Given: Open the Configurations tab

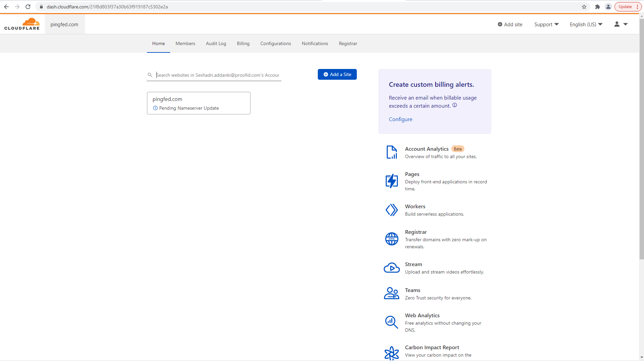Looking at the screenshot, I should pyautogui.click(x=275, y=43).
